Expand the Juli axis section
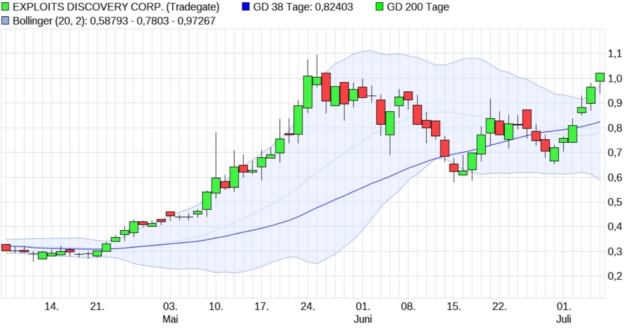Screen dimensions: 644x335 [x=564, y=319]
